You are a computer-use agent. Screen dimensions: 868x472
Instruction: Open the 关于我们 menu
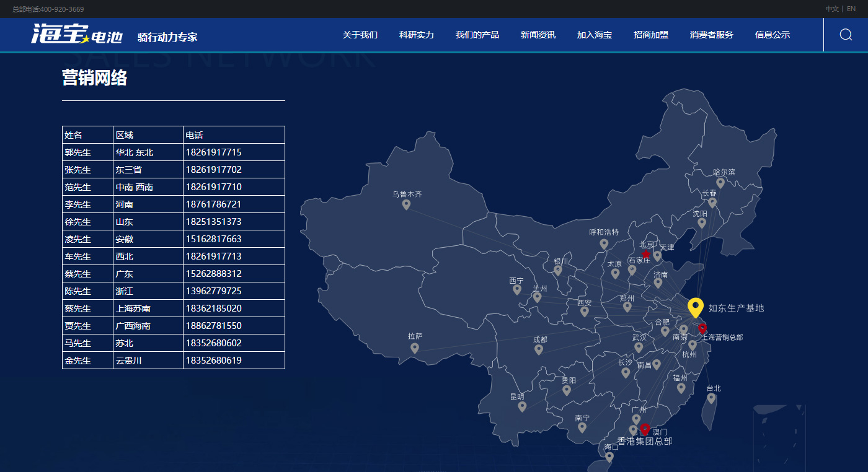pyautogui.click(x=360, y=35)
